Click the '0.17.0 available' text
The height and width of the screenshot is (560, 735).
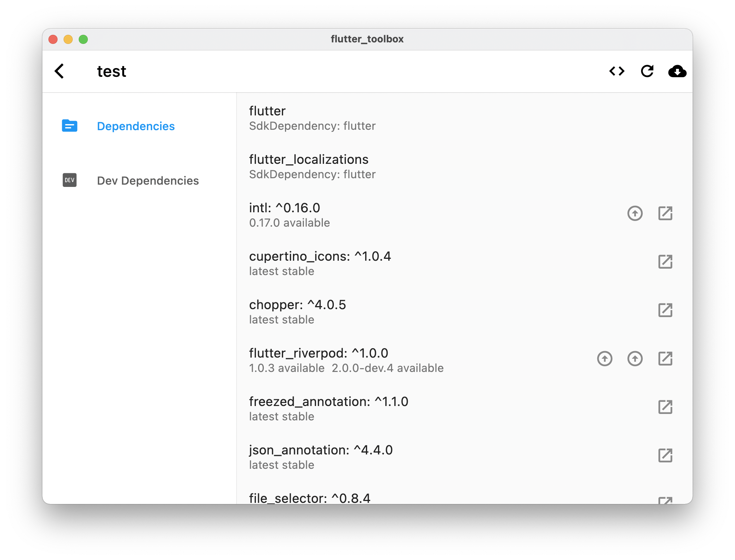(x=290, y=223)
